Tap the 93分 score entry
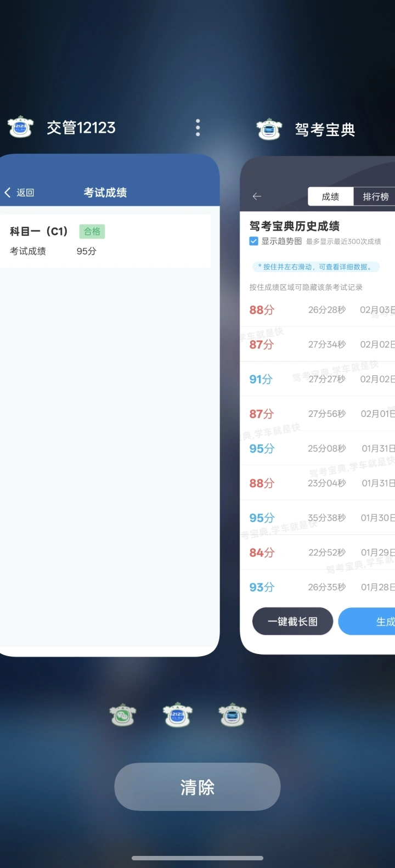The width and height of the screenshot is (395, 868). 318,587
